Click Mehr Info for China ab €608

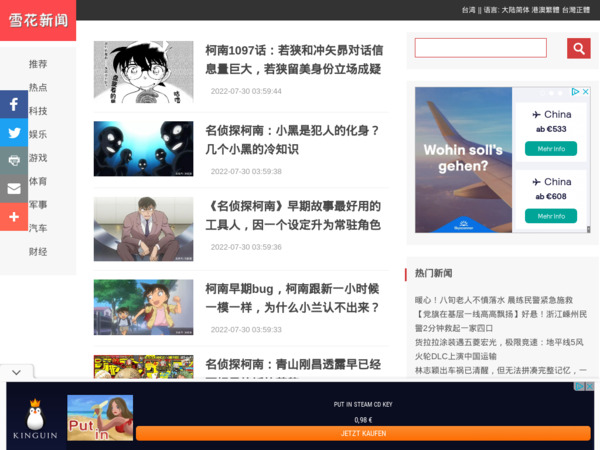coord(551,216)
